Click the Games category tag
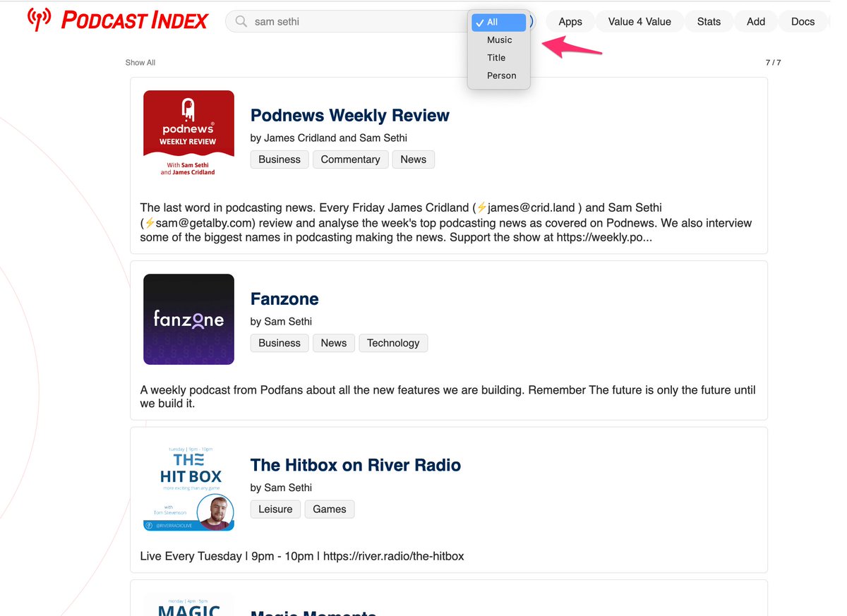847x616 pixels. (x=330, y=509)
